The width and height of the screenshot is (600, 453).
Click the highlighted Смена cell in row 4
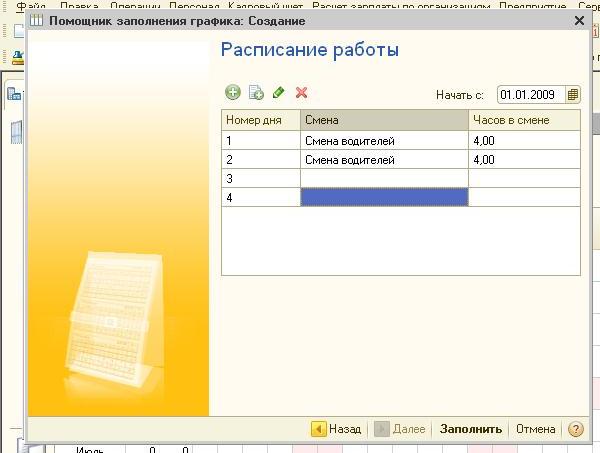[384, 198]
